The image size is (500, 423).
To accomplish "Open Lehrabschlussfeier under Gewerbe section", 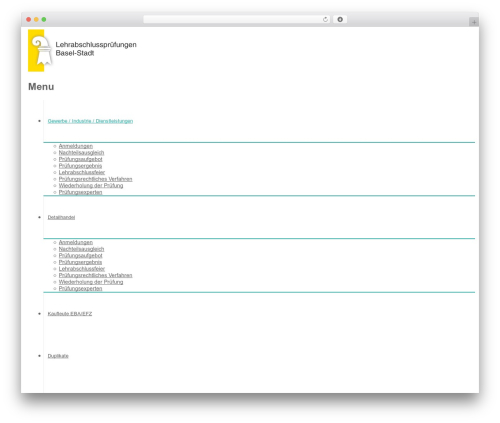I will [82, 172].
